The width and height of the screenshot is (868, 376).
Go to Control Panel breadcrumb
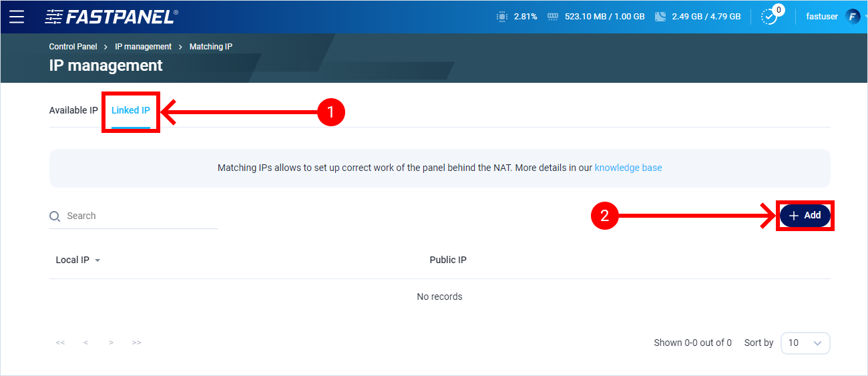pyautogui.click(x=73, y=47)
